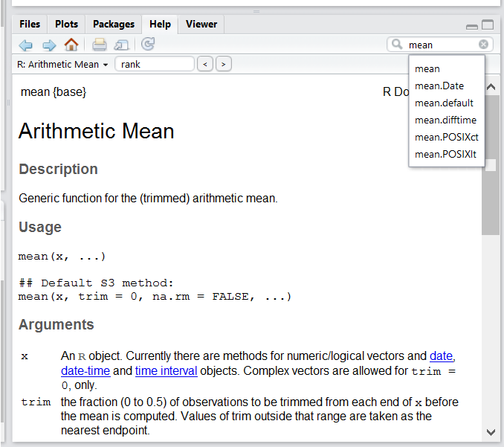Viewport: 504px width, 447px height.
Task: Open the R Help home page
Action: 71,45
